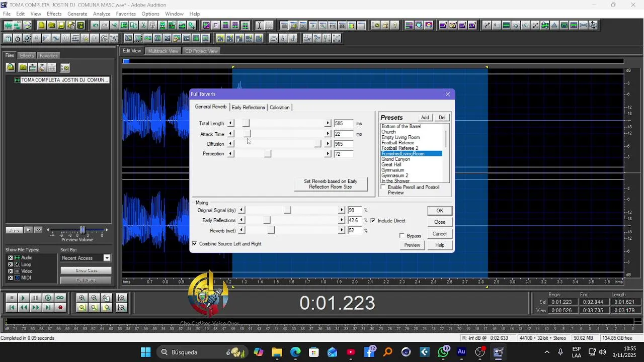Click Import File icon in Files panel
The width and height of the screenshot is (644, 362).
point(11,67)
